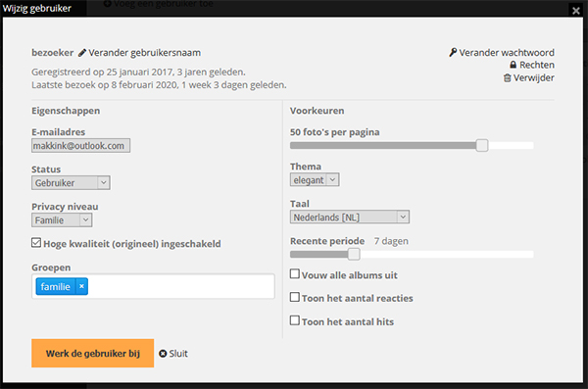Image resolution: width=588 pixels, height=389 pixels.
Task: Untick Hoge kwaliteit (origineel) ingeschakeld checkbox
Action: pyautogui.click(x=36, y=243)
